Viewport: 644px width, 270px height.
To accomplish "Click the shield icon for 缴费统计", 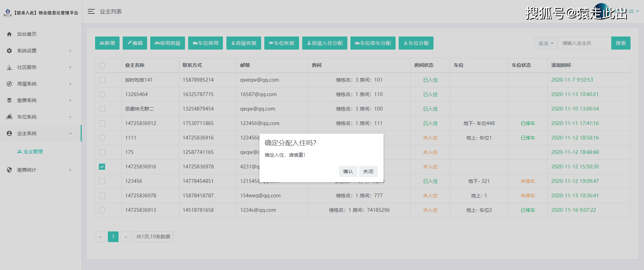I will point(9,170).
